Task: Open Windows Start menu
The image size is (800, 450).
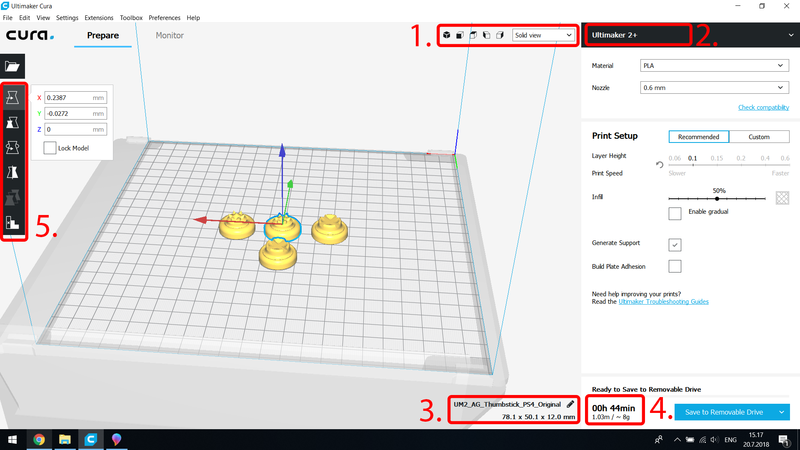Action: point(12,439)
